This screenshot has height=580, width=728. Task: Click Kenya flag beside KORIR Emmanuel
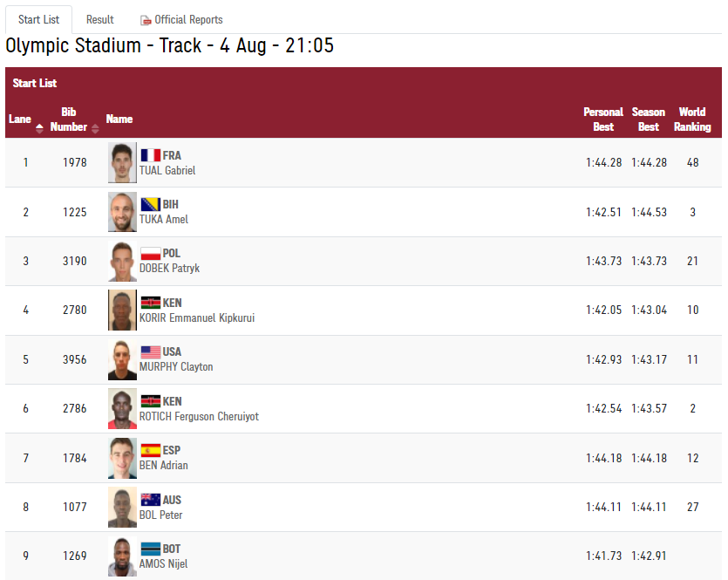pos(151,303)
